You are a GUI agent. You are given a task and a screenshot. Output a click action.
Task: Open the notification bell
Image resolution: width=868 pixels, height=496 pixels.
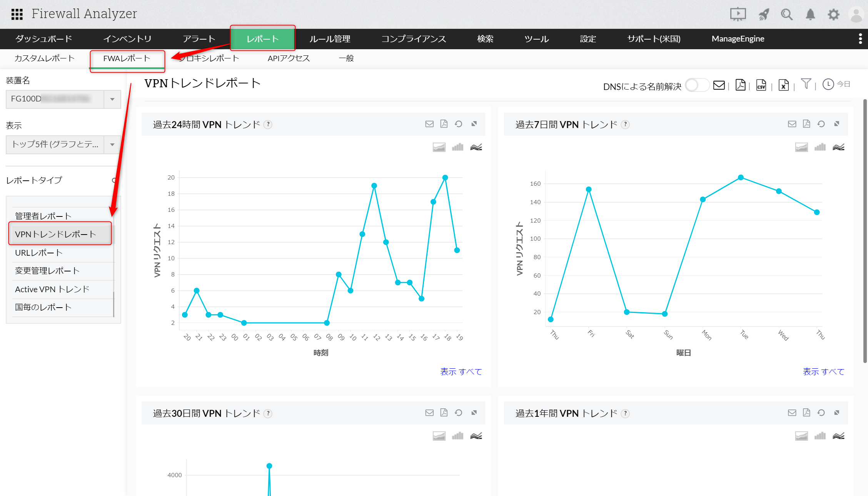(810, 15)
